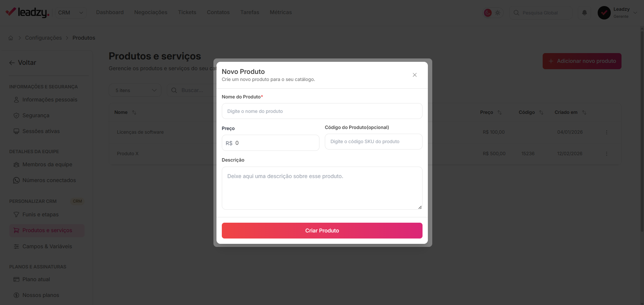Switch to light mode sun icon

tap(498, 13)
